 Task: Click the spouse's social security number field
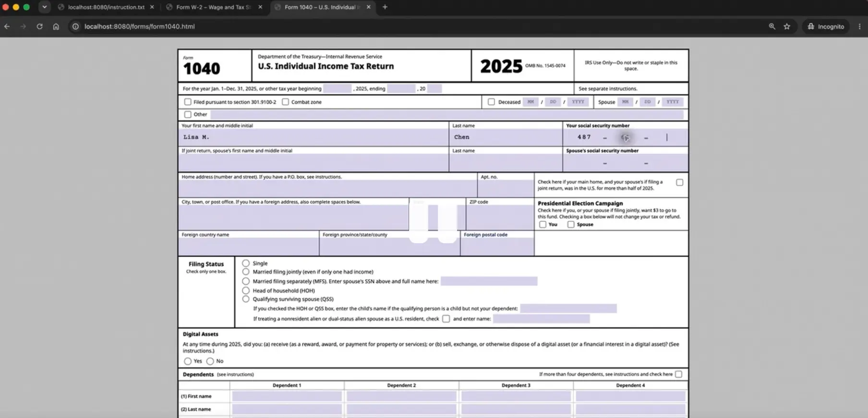click(625, 163)
